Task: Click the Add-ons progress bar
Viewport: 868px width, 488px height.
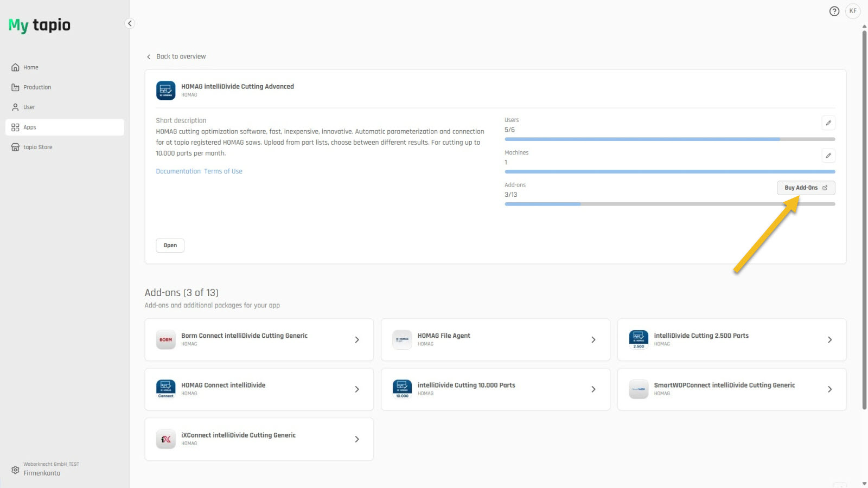Action: click(669, 204)
